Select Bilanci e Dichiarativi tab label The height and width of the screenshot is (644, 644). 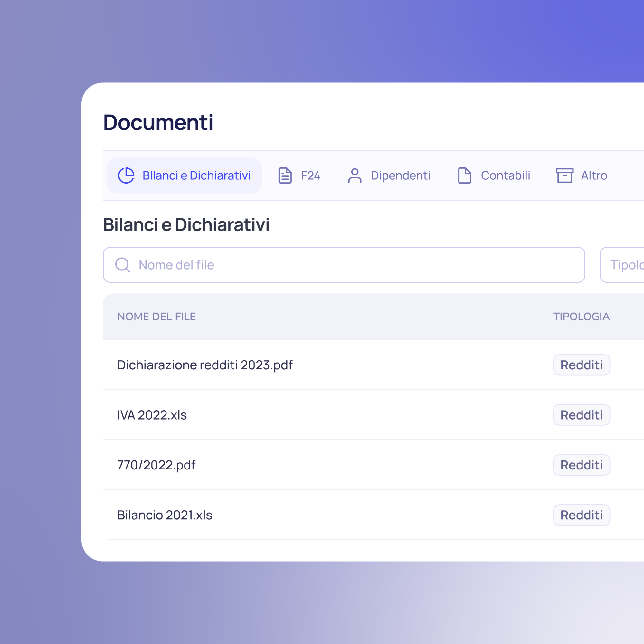click(196, 175)
